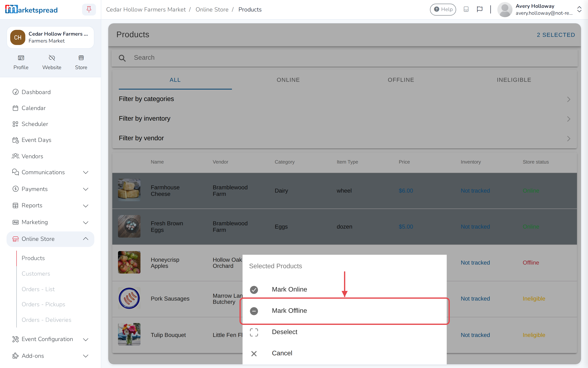
Task: Open Vendors in the sidebar
Action: tap(50, 156)
